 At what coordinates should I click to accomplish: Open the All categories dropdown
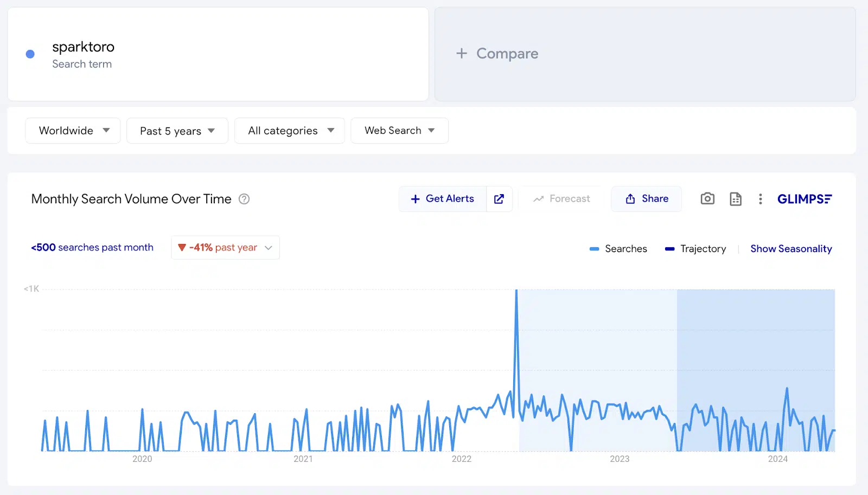(290, 131)
